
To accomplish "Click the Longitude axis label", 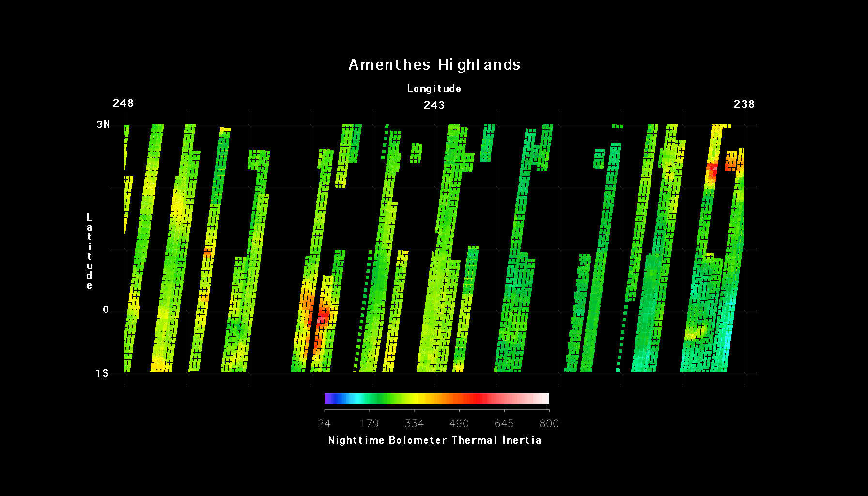I will click(434, 89).
